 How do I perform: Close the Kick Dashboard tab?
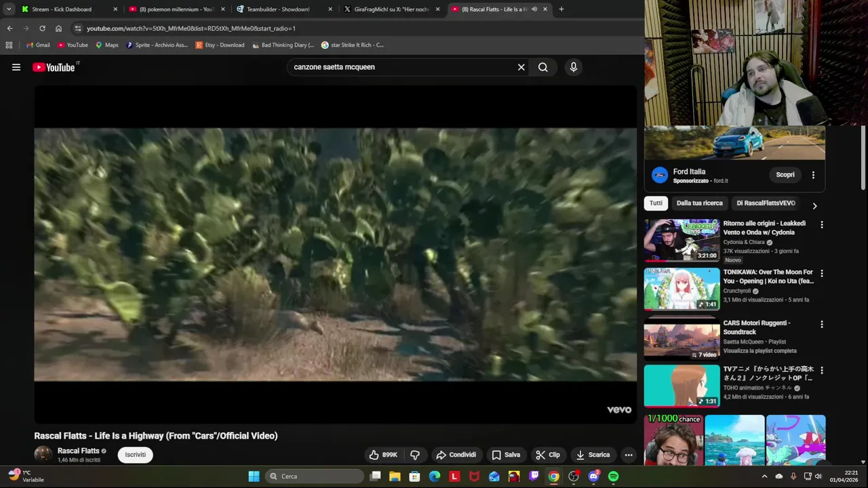coord(115,9)
